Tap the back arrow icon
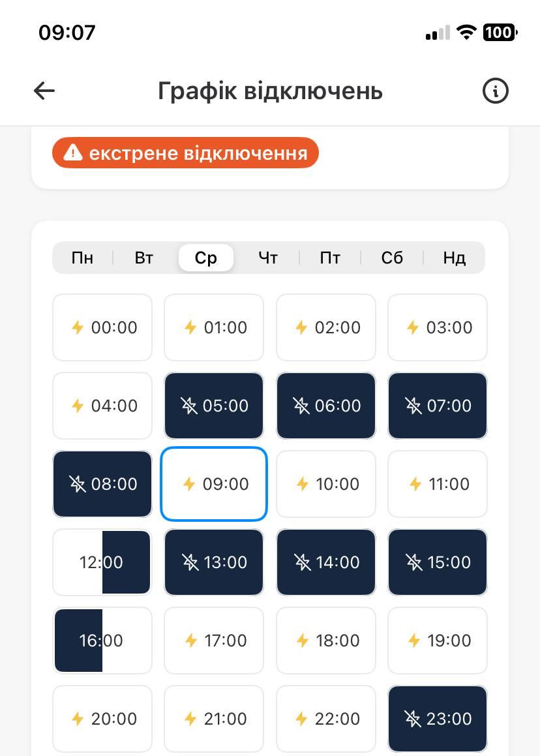The image size is (540, 756). coord(44,91)
